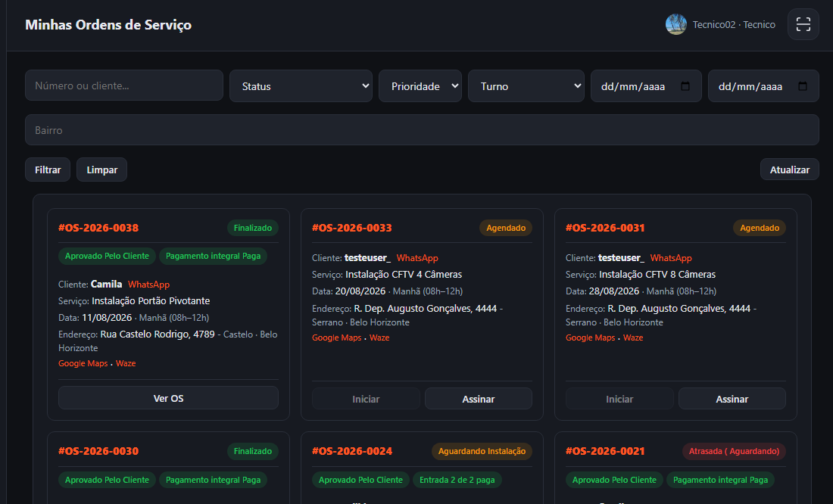
Task: Expand the Turno dropdown
Action: pyautogui.click(x=526, y=86)
